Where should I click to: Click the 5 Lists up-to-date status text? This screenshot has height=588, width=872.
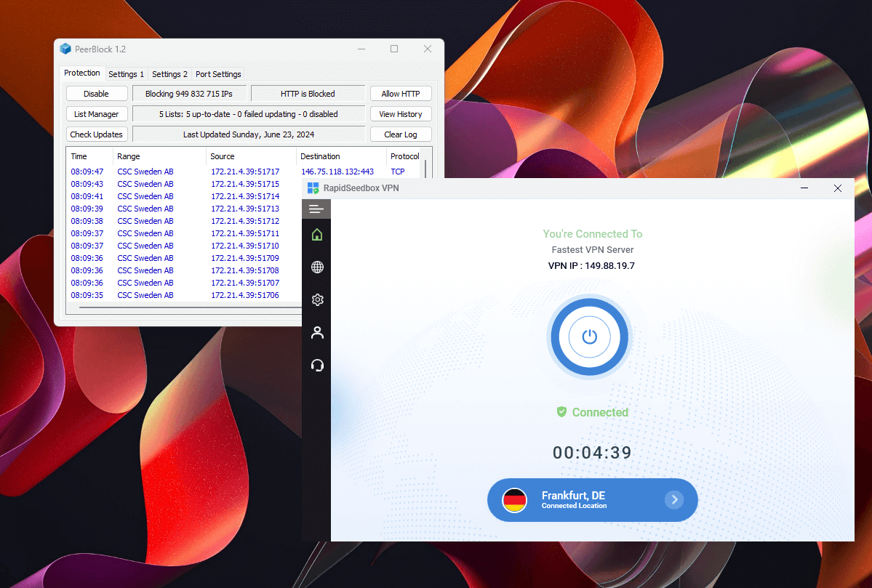click(249, 114)
